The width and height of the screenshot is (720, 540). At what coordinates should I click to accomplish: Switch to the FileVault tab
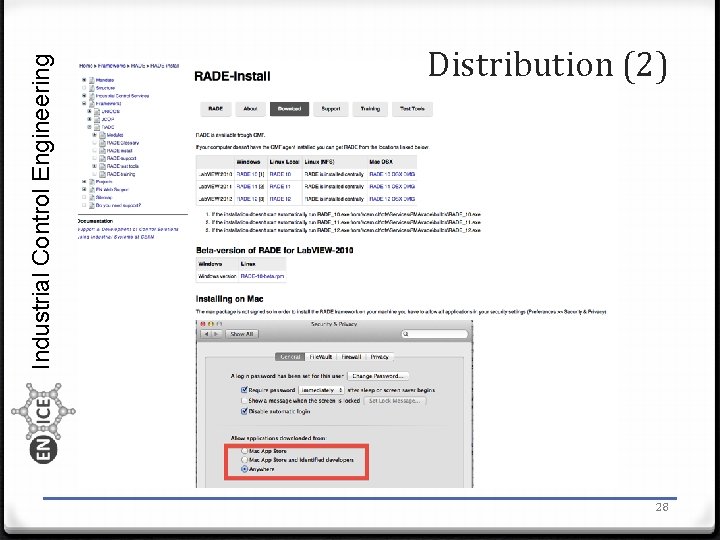(x=321, y=357)
